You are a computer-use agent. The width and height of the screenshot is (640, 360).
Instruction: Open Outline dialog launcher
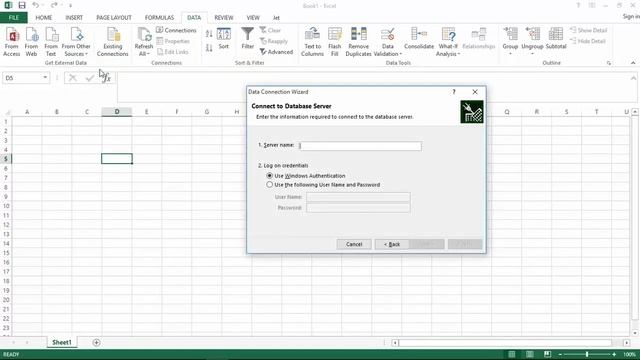[609, 63]
